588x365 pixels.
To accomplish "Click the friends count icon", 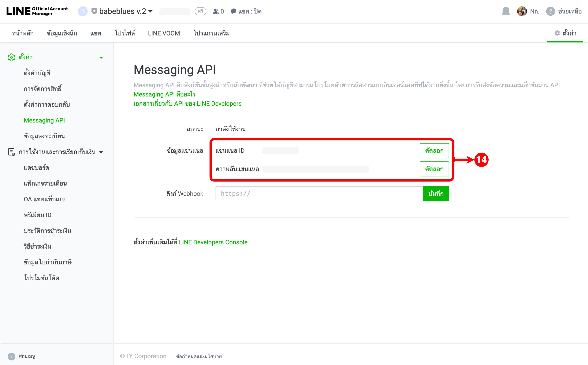I will click(216, 11).
